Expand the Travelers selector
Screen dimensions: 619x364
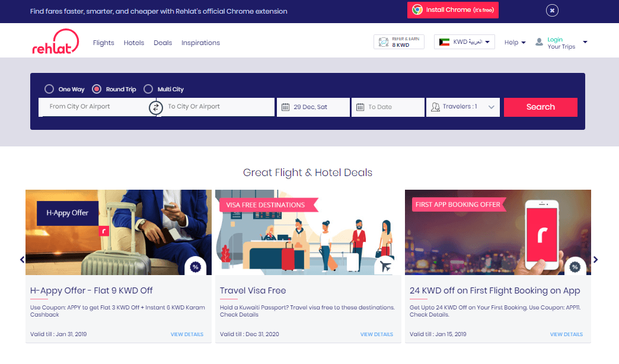click(463, 107)
